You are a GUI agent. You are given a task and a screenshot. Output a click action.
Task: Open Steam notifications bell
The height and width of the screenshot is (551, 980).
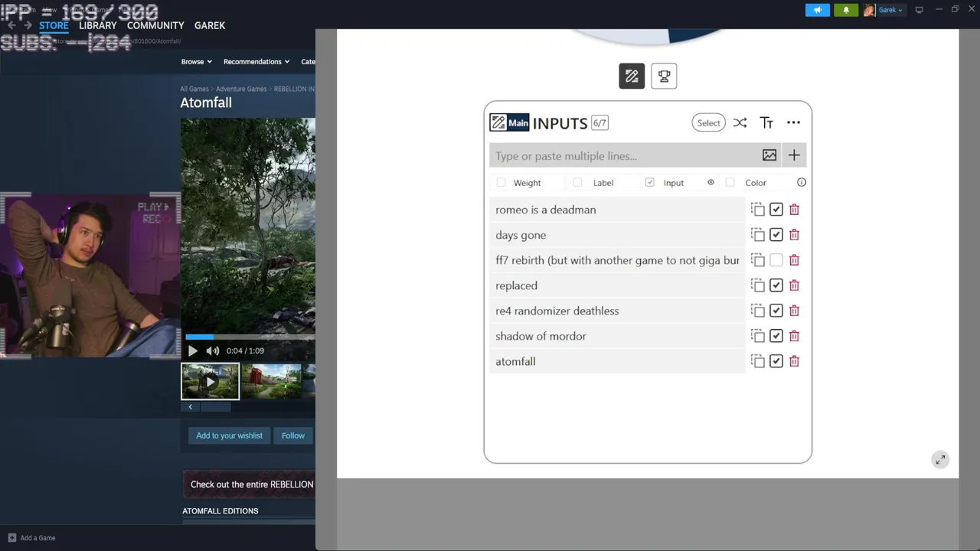pyautogui.click(x=846, y=10)
